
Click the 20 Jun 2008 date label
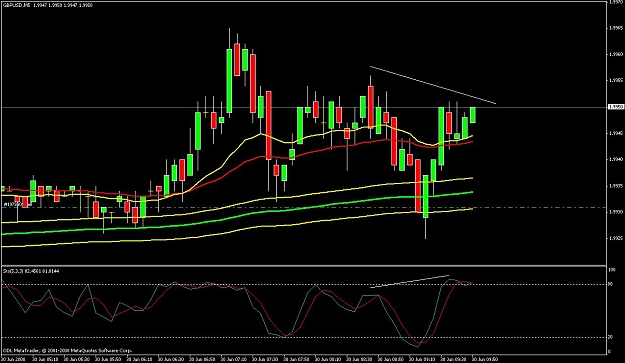pyautogui.click(x=12, y=359)
